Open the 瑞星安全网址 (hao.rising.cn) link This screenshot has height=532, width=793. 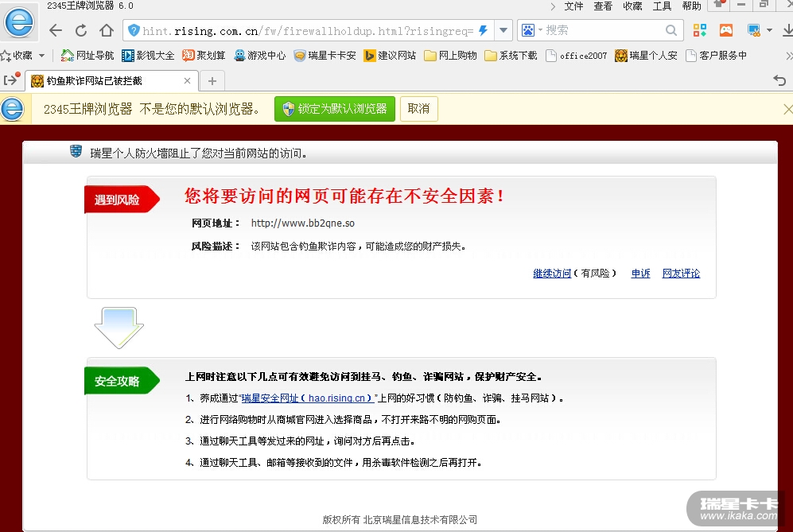[308, 398]
